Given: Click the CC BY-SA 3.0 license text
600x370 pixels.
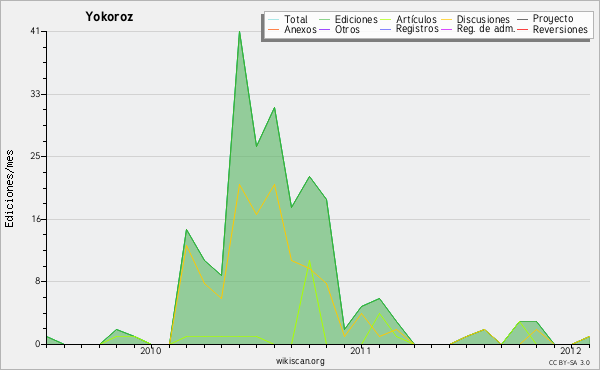Looking at the screenshot, I should pyautogui.click(x=569, y=362).
